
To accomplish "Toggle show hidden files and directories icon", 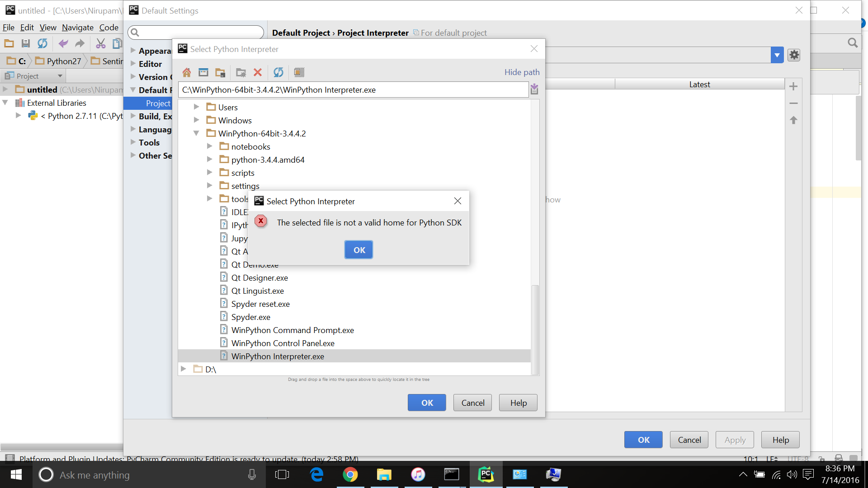I will pos(299,72).
